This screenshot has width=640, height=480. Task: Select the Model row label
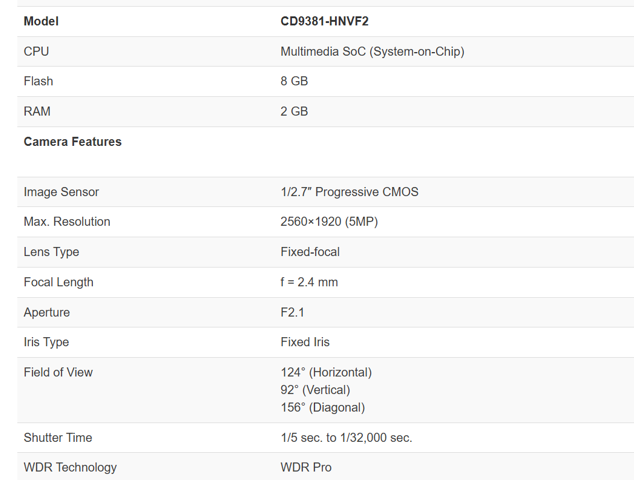click(41, 21)
